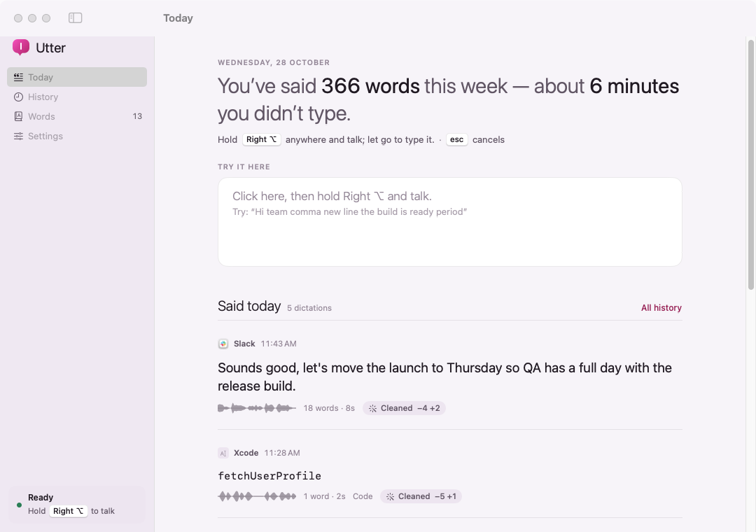Open the Settings section in sidebar

coord(77,136)
